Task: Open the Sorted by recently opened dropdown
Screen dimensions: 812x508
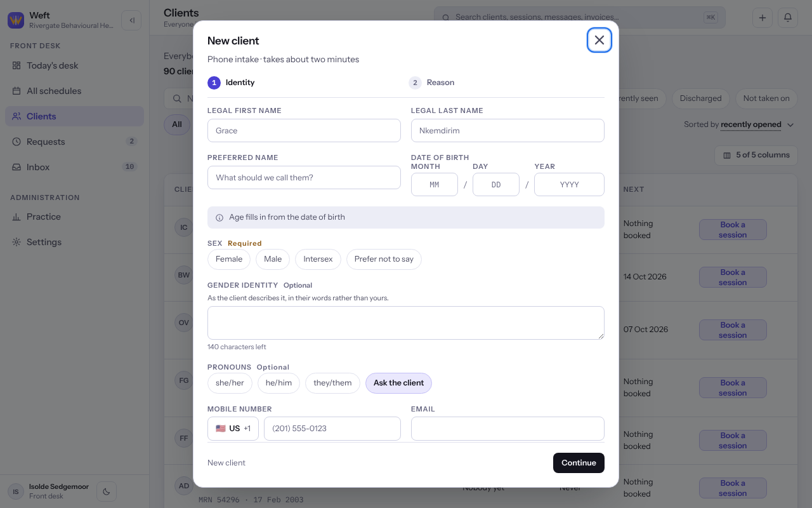Action: (739, 124)
